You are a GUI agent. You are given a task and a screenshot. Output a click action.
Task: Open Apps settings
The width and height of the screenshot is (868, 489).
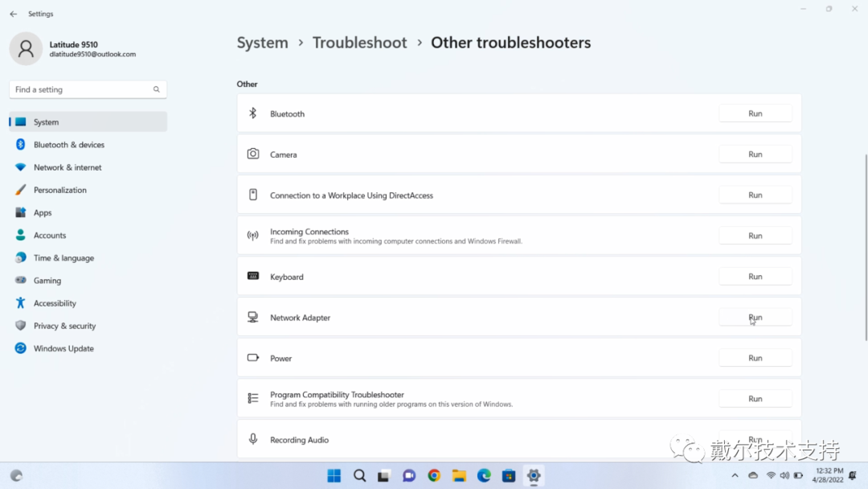coord(88,212)
